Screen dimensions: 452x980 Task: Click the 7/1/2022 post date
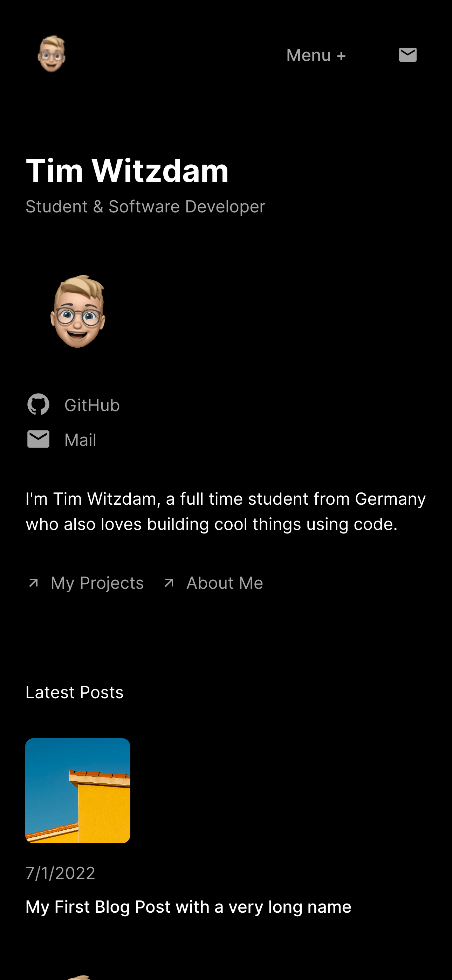coord(60,873)
